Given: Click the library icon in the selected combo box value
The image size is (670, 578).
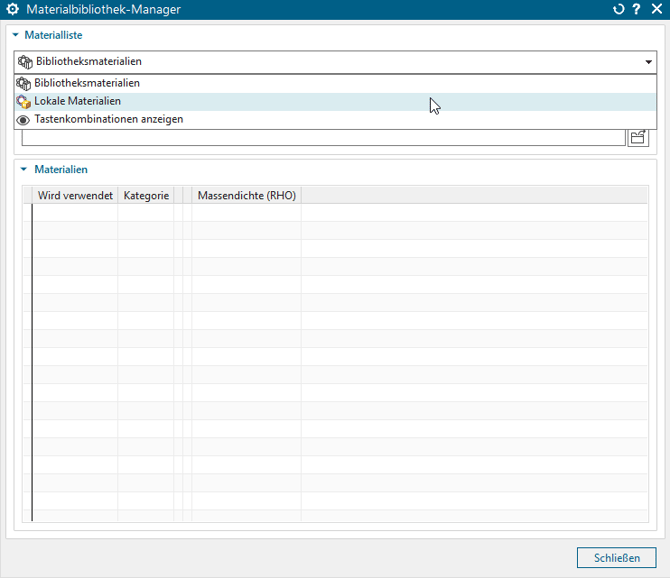Looking at the screenshot, I should pyautogui.click(x=25, y=62).
